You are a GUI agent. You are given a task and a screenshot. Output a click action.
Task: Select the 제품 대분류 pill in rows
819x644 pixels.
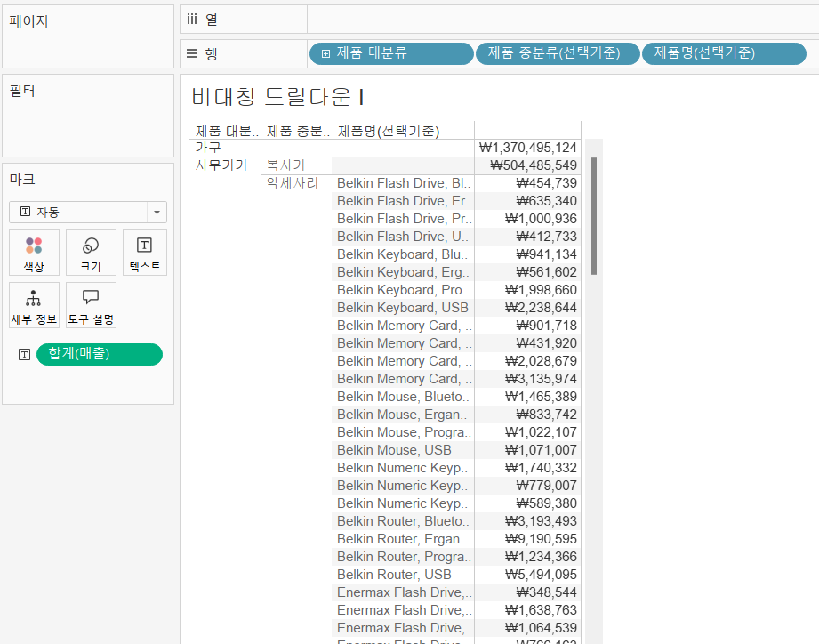(391, 53)
